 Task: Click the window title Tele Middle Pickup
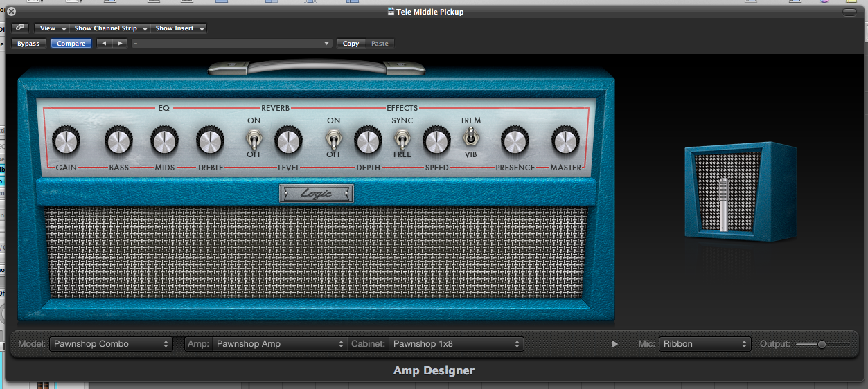pos(430,12)
